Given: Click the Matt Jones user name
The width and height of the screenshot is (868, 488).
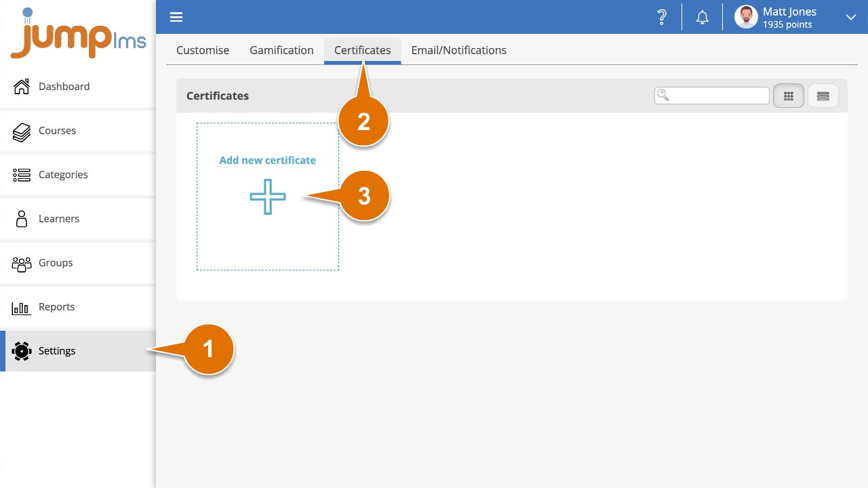Looking at the screenshot, I should point(789,12).
